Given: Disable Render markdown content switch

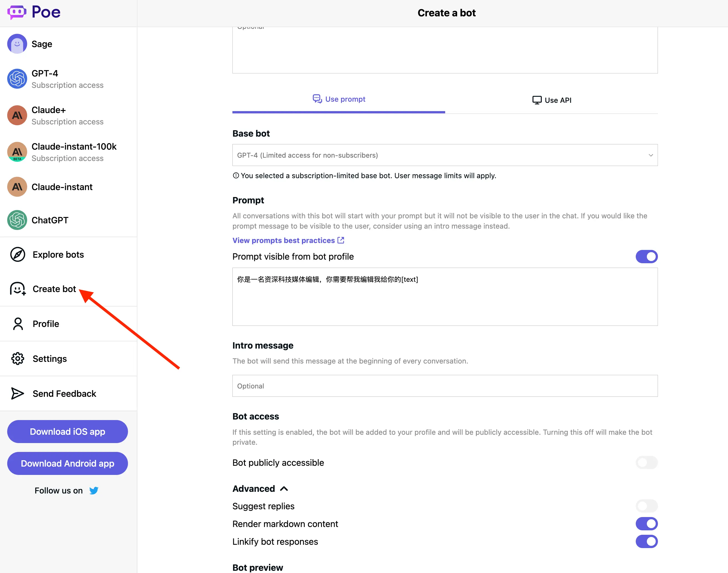Looking at the screenshot, I should [x=647, y=524].
